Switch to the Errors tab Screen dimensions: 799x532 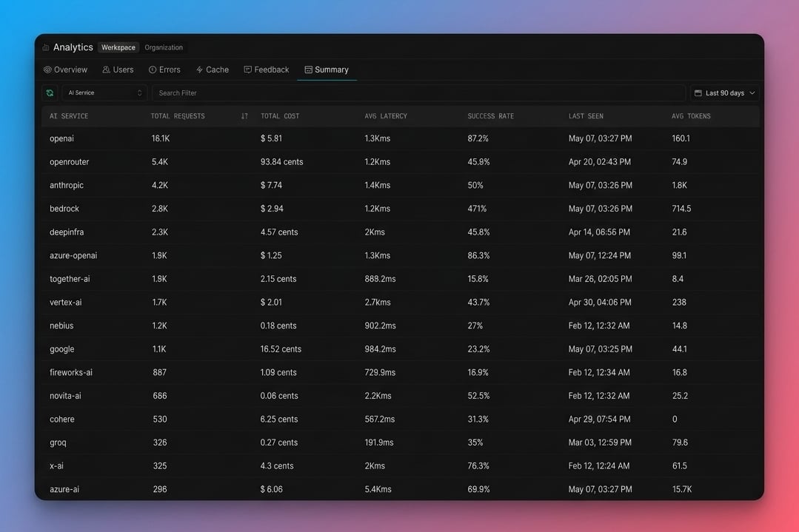[x=164, y=70]
